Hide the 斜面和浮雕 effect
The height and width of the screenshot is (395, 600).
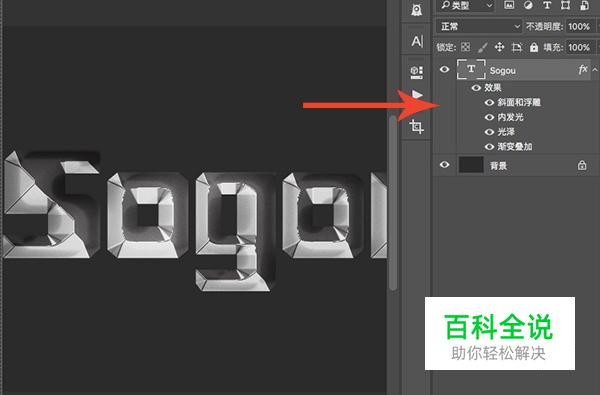(x=489, y=102)
